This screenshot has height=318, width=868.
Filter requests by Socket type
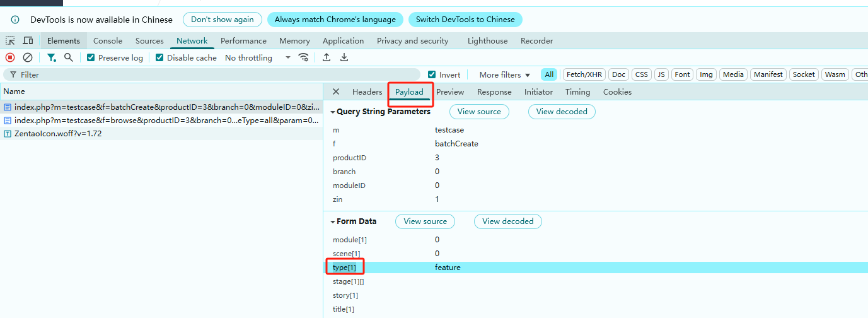point(804,74)
